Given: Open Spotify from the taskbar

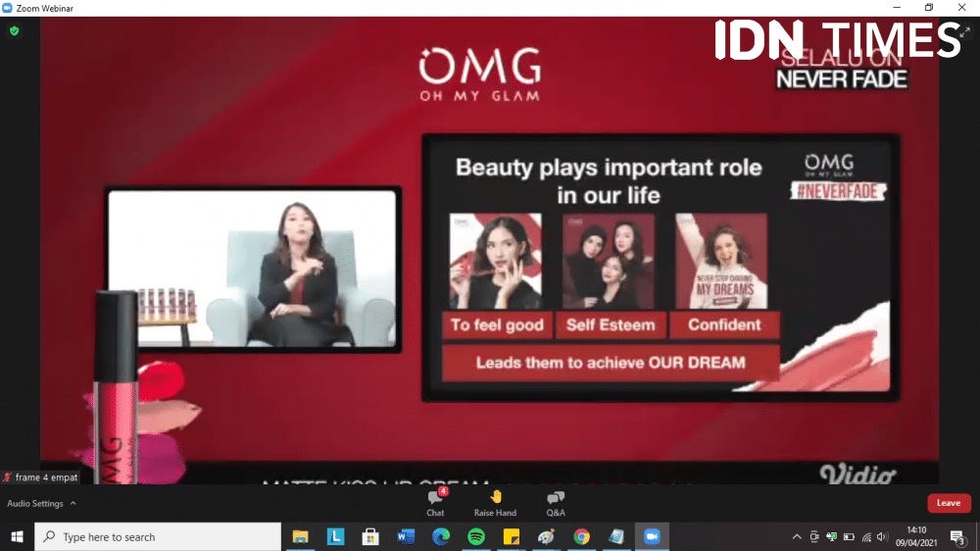Looking at the screenshot, I should tap(476, 537).
